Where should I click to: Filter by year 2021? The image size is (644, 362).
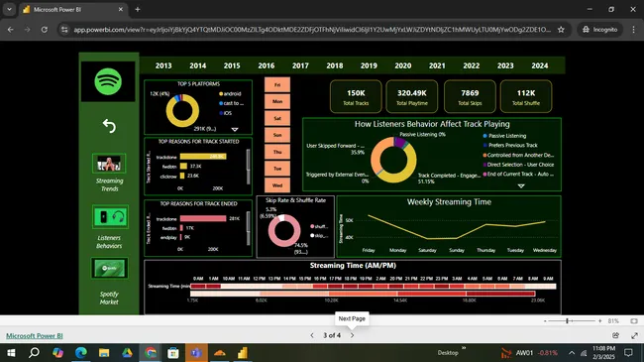(x=437, y=65)
